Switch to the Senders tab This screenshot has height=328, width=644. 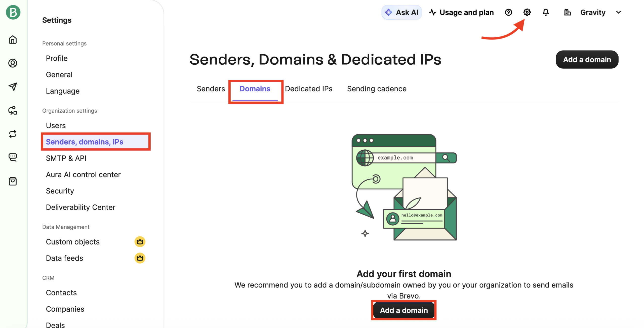click(211, 89)
